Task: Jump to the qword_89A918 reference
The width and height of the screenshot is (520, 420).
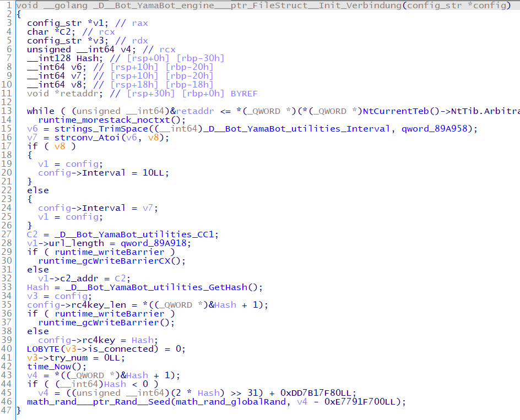Action: [153, 243]
